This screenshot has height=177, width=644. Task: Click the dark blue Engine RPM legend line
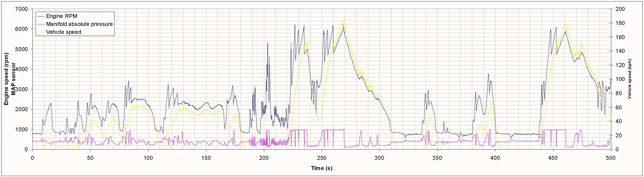pyautogui.click(x=41, y=16)
